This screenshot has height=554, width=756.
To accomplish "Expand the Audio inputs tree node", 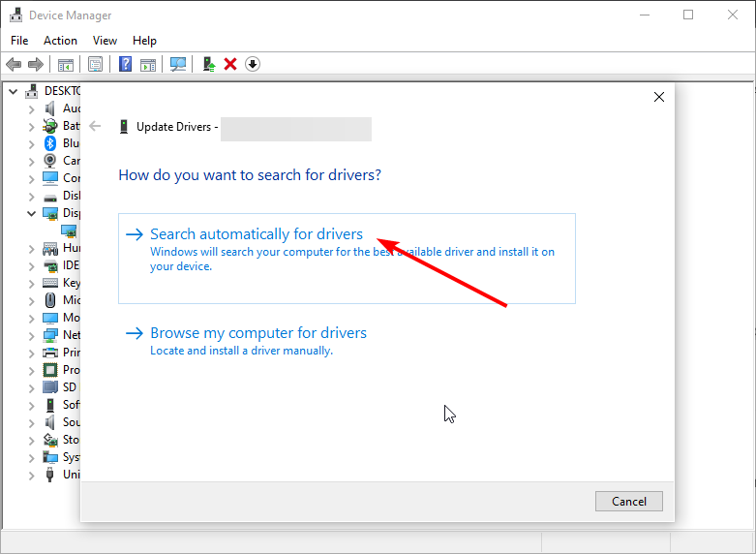I will 31,109.
